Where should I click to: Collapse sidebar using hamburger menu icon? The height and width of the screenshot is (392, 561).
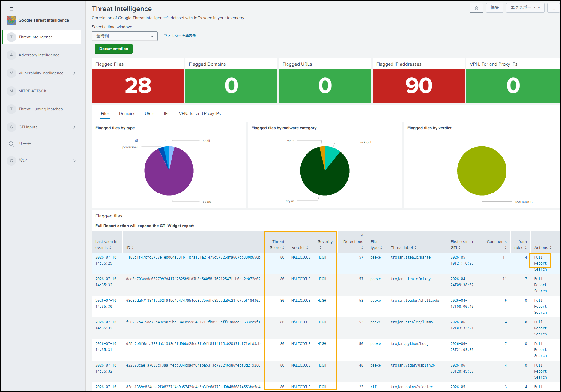(x=11, y=9)
